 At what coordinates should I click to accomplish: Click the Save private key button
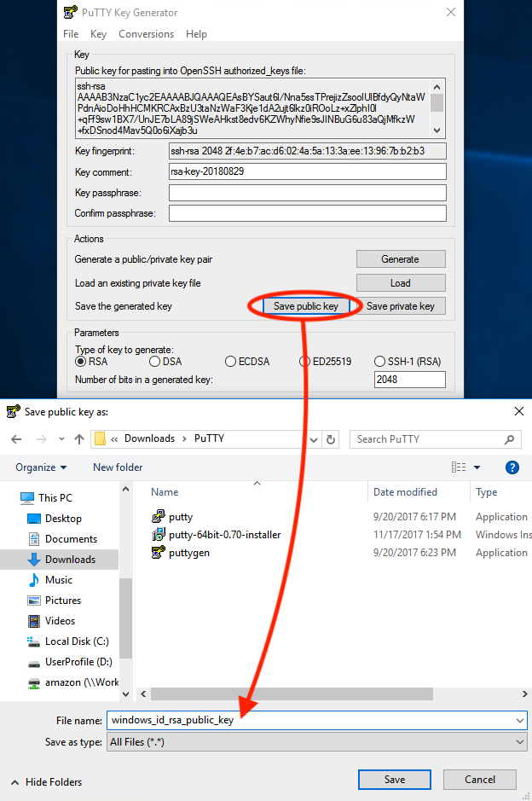(x=401, y=306)
